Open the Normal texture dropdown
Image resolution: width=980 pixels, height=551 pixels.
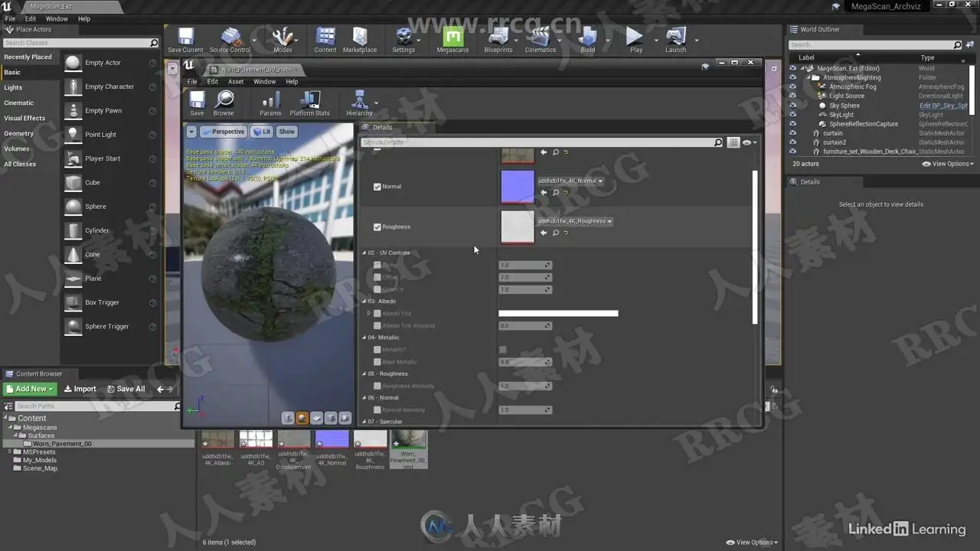click(570, 181)
